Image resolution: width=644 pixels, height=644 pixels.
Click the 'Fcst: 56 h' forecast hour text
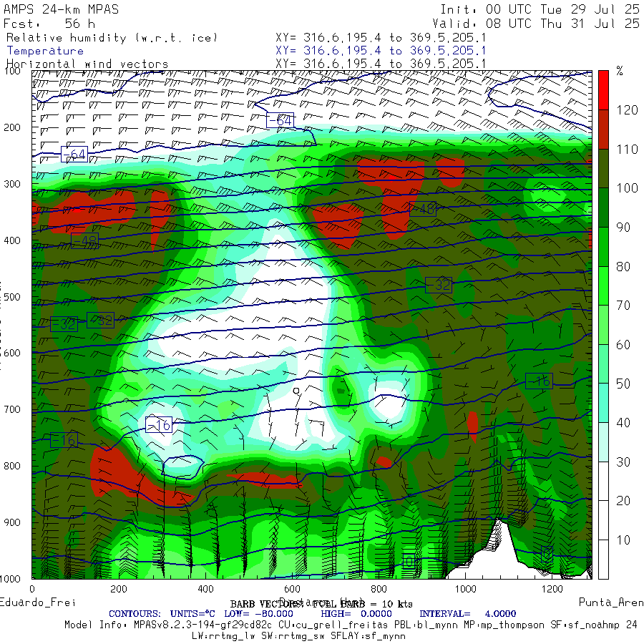click(x=49, y=24)
